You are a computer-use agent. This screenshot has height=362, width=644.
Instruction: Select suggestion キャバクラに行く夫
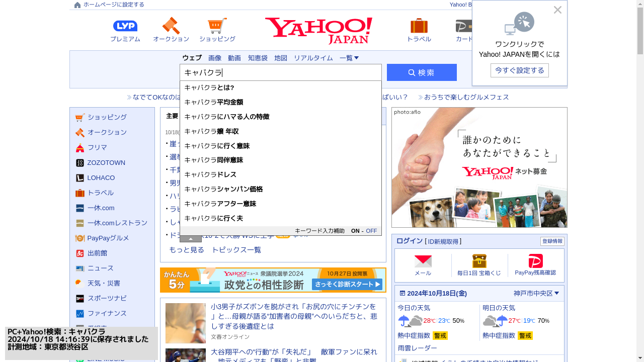coord(281,218)
